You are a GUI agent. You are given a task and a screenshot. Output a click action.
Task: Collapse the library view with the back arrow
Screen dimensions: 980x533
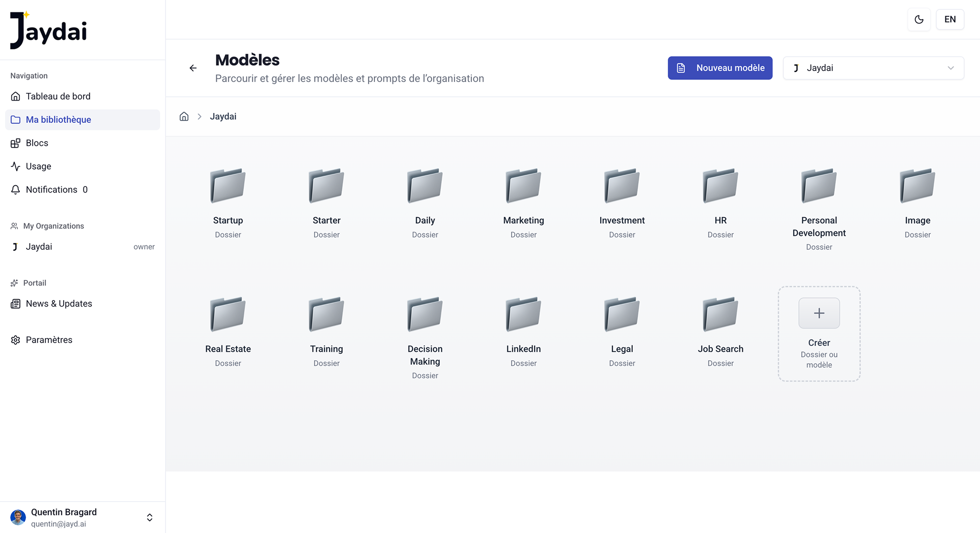193,68
